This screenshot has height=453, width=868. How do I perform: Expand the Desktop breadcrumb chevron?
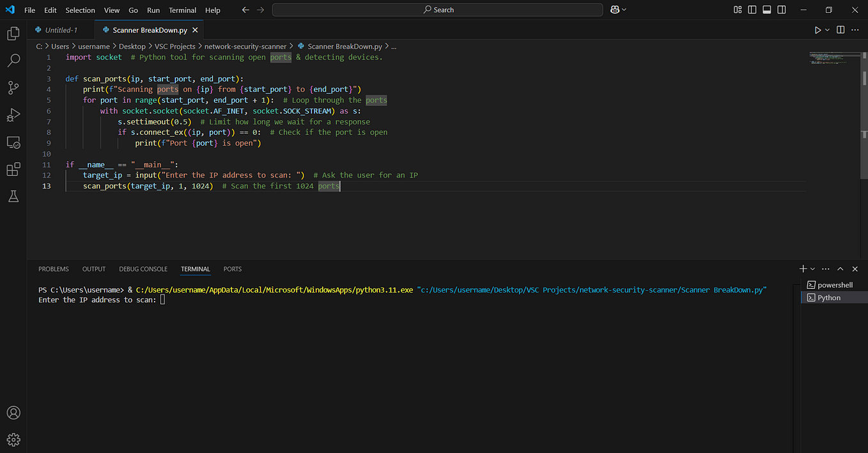[x=150, y=46]
